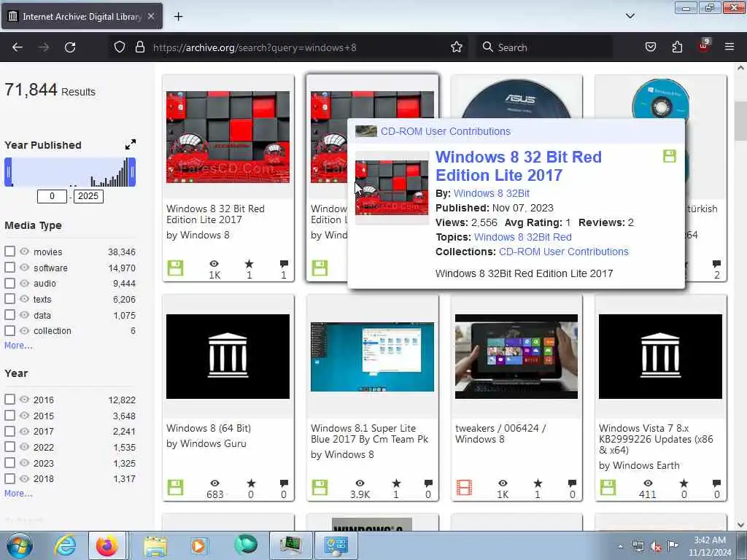Toggle the eye icon beside 2015
This screenshot has width=747, height=560.
pyautogui.click(x=24, y=415)
